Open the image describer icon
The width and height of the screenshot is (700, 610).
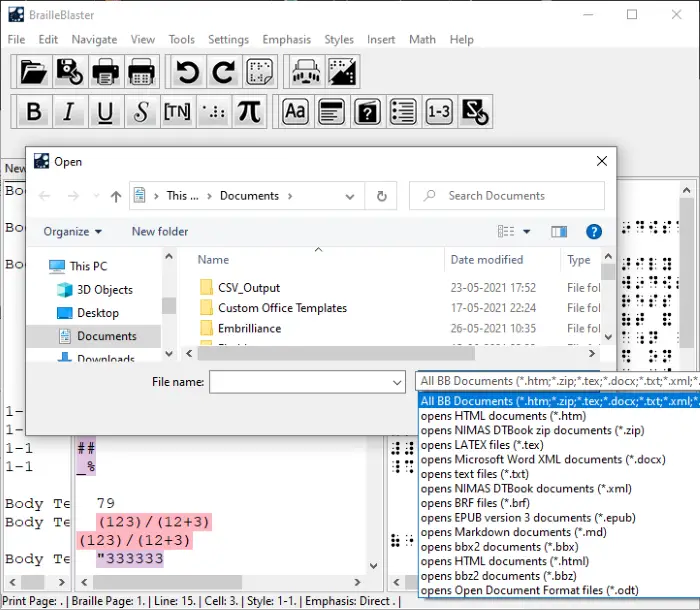[x=342, y=72]
